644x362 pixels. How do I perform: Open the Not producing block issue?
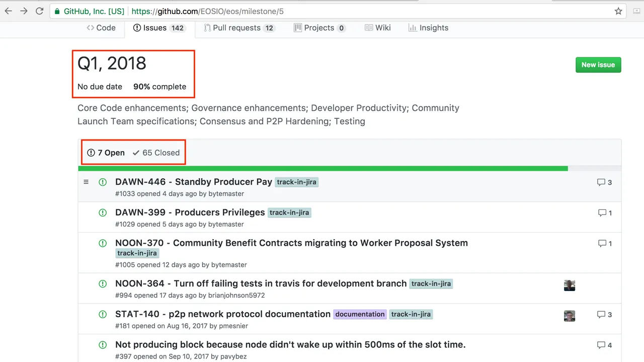coord(290,344)
